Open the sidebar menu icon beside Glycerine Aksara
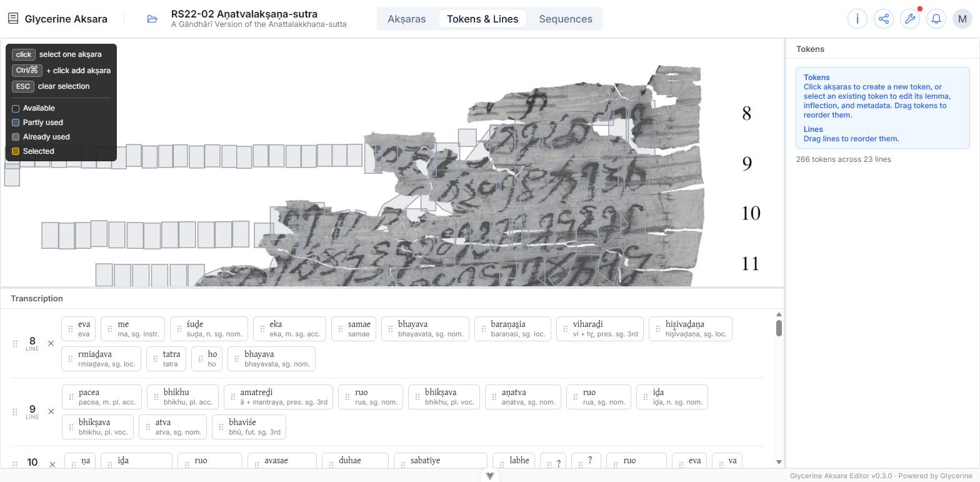980x482 pixels. 12,19
